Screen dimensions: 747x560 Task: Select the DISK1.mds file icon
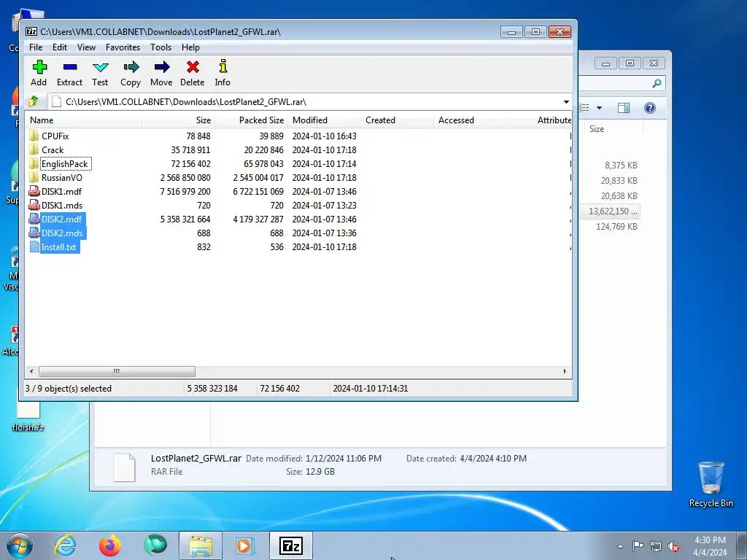tap(34, 205)
